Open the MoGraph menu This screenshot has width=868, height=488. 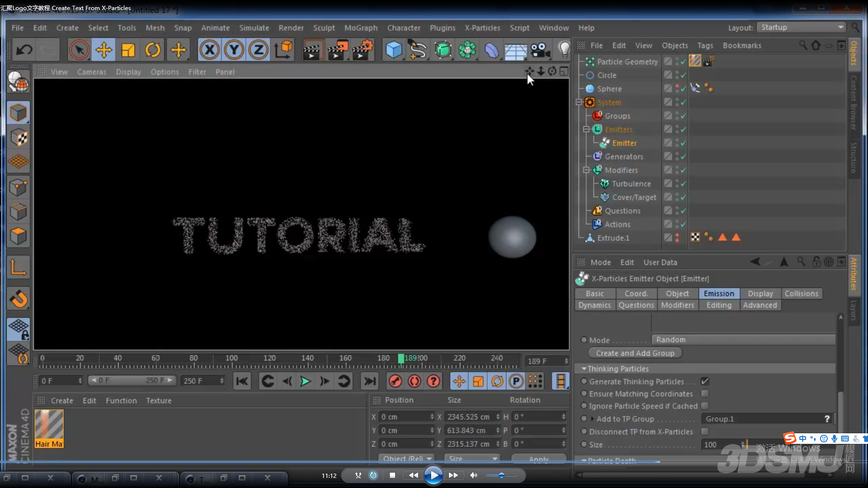click(361, 28)
